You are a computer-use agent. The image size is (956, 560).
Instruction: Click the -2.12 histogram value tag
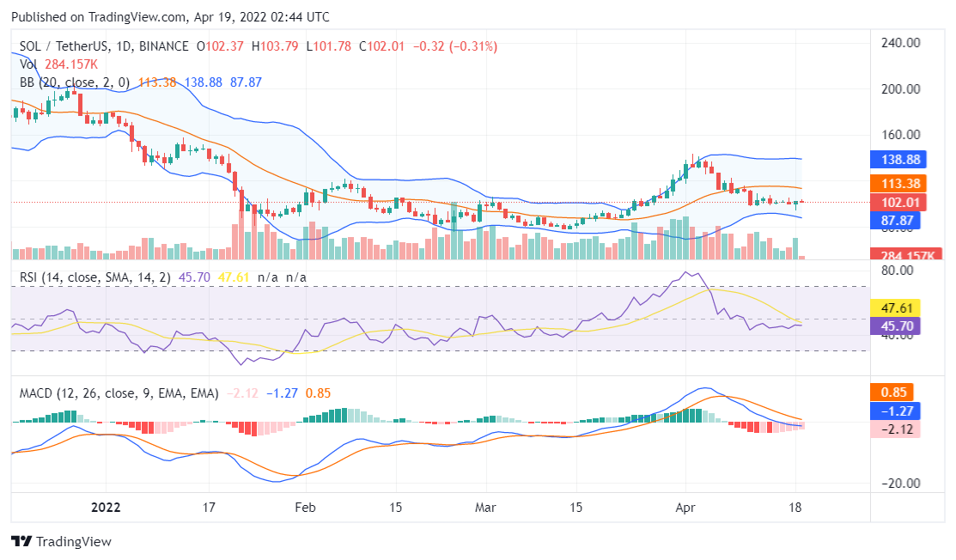point(893,430)
